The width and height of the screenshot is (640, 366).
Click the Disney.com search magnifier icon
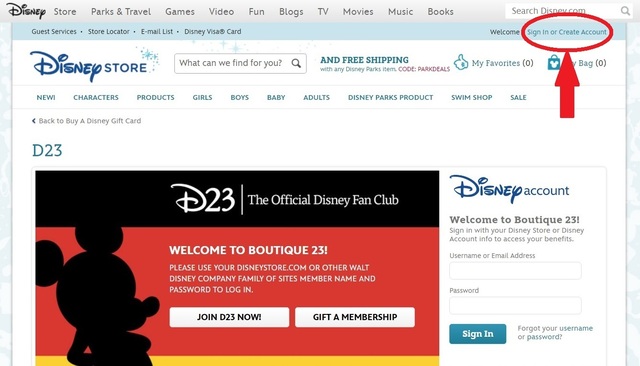[625, 11]
